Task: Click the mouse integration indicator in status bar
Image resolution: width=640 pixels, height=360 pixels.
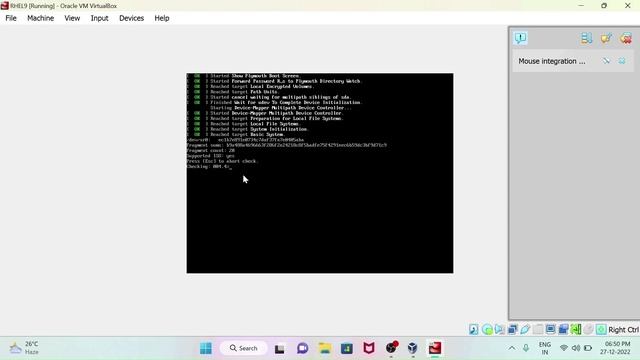Action: click(588, 329)
